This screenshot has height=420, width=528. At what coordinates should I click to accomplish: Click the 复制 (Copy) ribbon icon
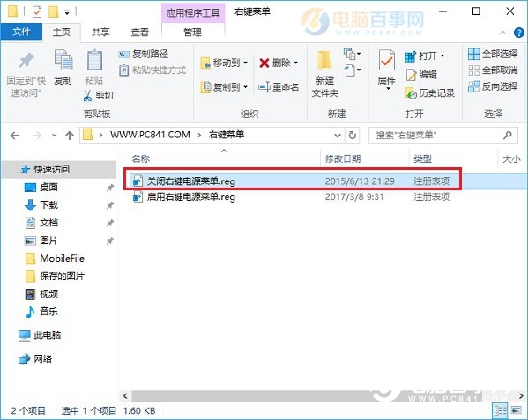click(x=63, y=61)
